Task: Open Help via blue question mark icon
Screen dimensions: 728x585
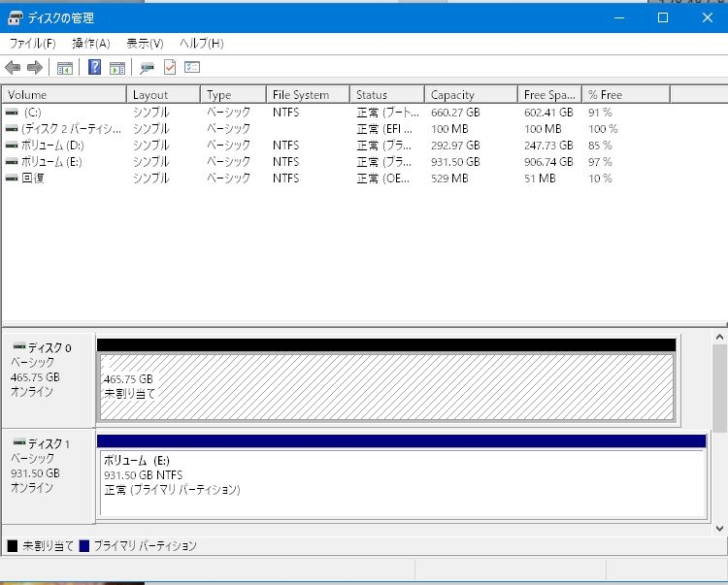Action: point(94,67)
